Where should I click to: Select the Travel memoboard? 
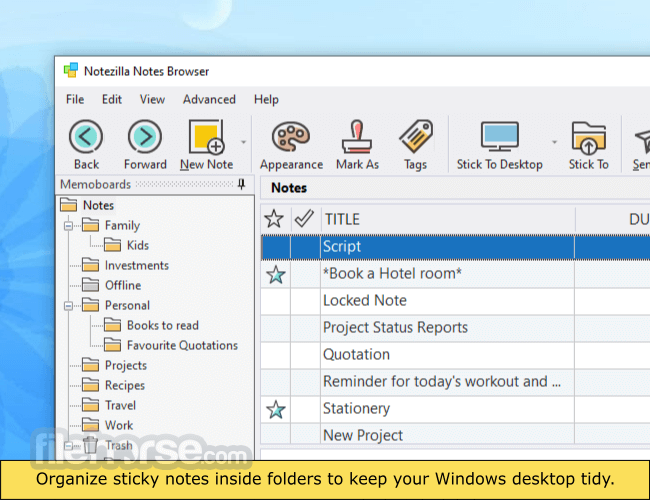[120, 405]
